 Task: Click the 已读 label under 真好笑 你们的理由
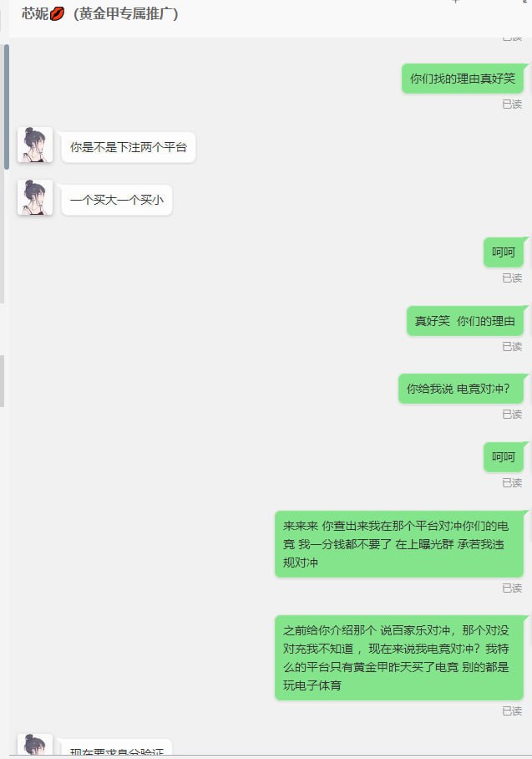coord(512,347)
